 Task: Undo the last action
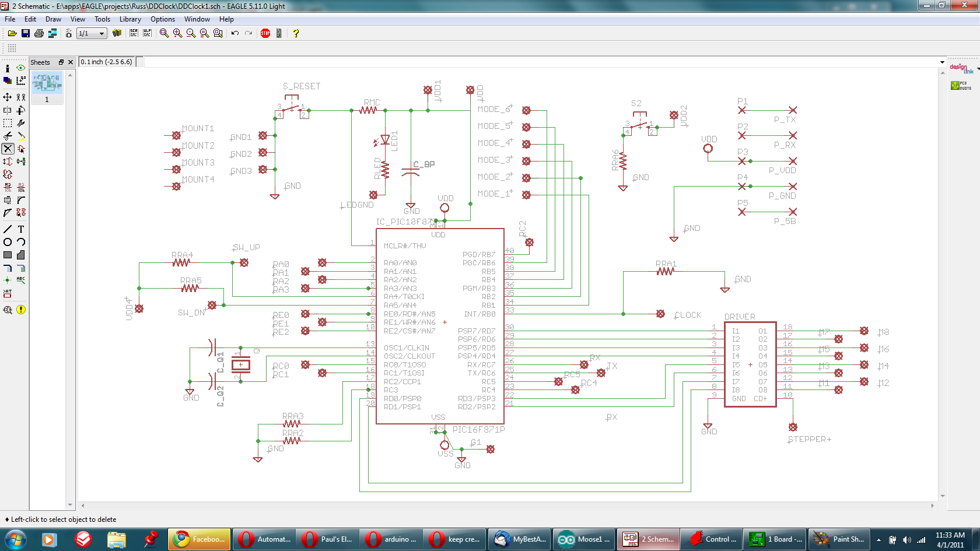[234, 33]
